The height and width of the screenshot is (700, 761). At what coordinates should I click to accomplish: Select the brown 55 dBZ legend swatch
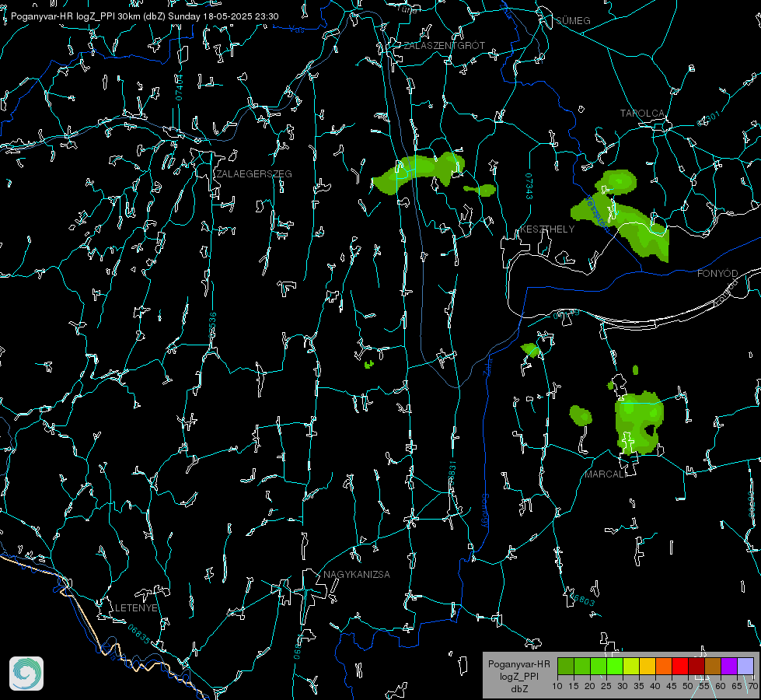713,666
